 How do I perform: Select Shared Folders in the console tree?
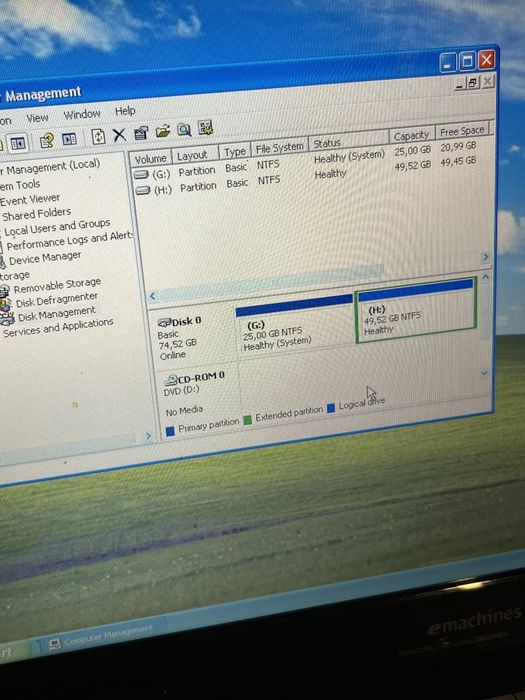[x=37, y=214]
